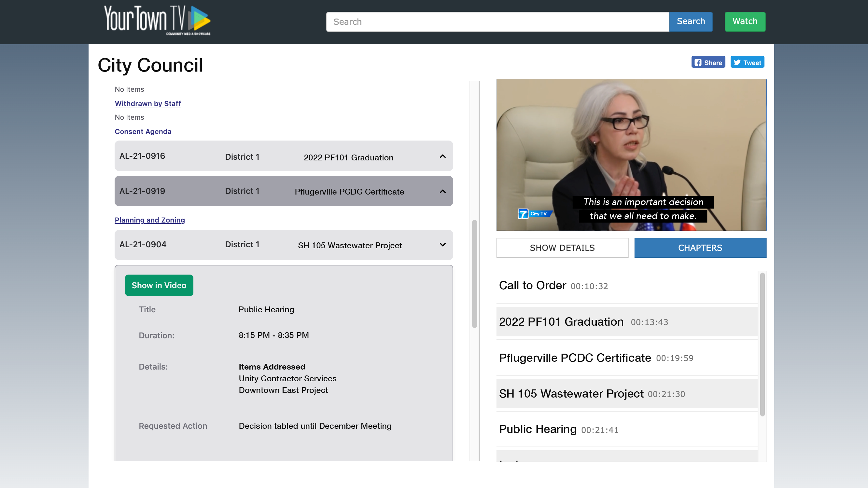Viewport: 868px width, 488px height.
Task: Click the Show in Video green button icon
Action: pos(159,285)
